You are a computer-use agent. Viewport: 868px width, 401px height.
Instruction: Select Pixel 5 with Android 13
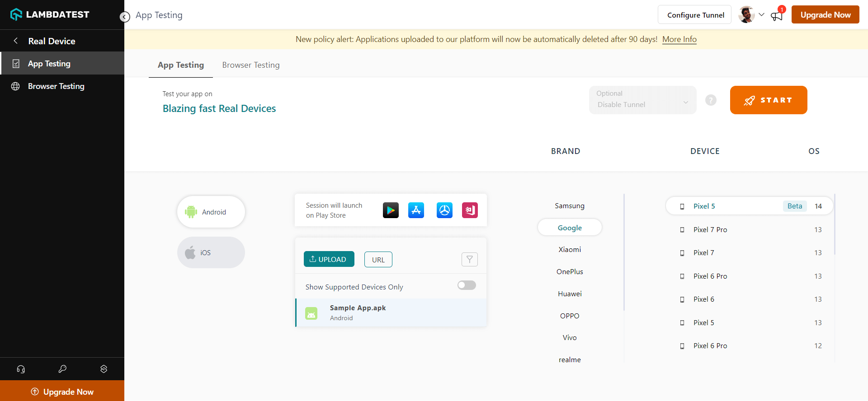(749, 322)
